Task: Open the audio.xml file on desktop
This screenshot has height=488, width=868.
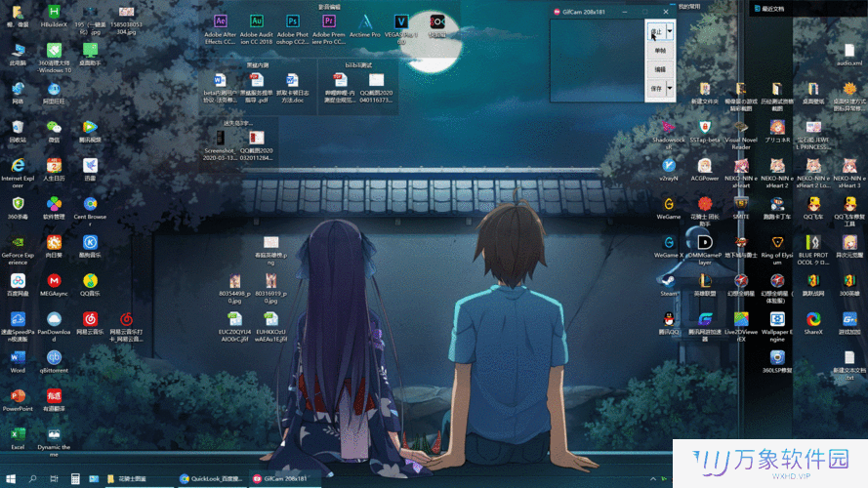Action: pyautogui.click(x=849, y=55)
